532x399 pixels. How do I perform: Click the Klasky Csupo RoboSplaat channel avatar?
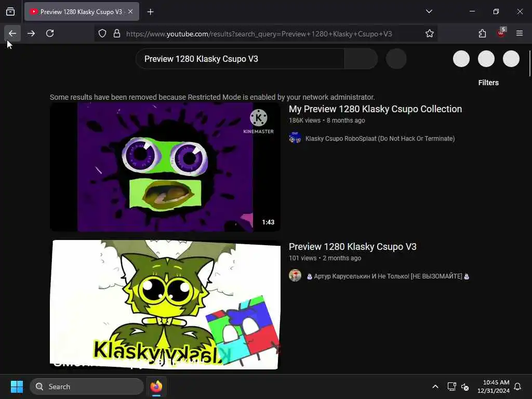[x=295, y=138]
